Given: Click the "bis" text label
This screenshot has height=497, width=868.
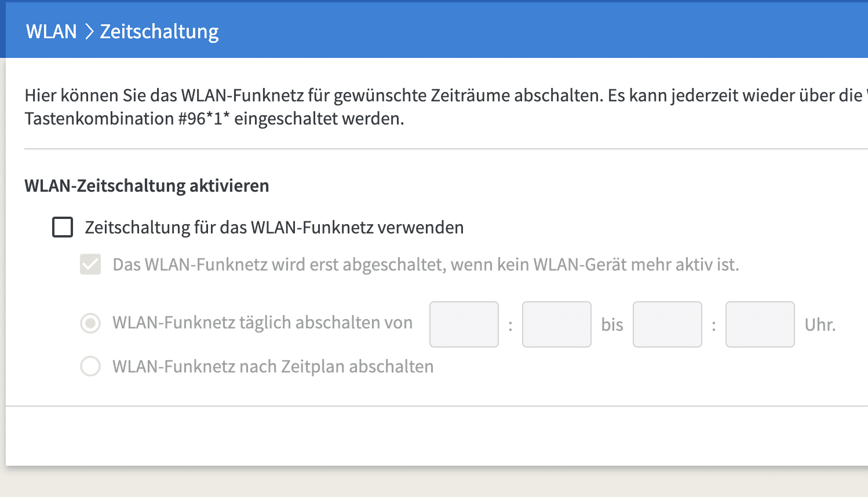Looking at the screenshot, I should coord(612,324).
